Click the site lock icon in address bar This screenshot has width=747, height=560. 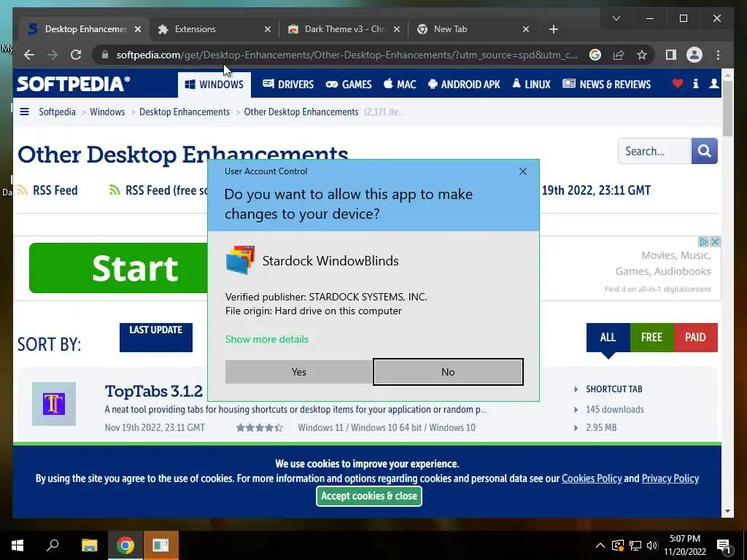105,55
